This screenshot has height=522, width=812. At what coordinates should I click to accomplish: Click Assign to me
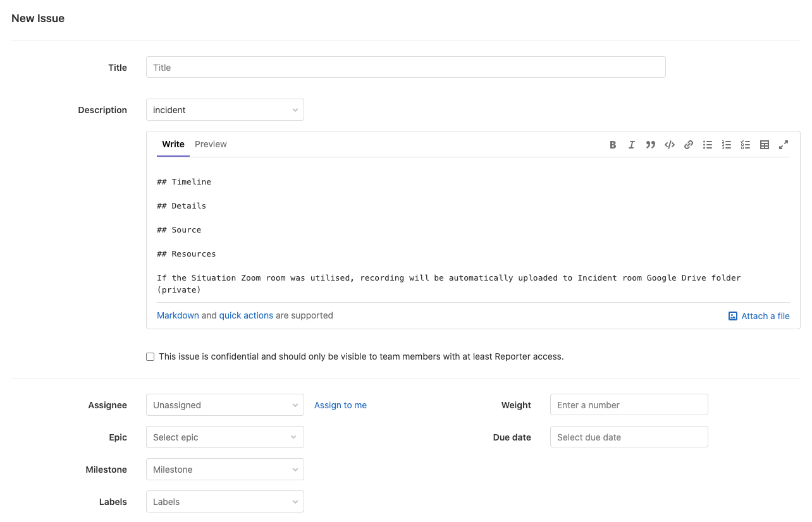[x=340, y=405]
